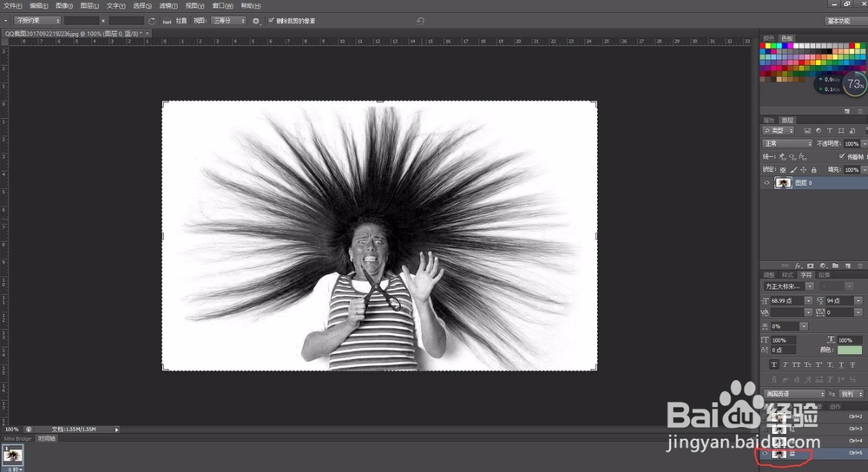Pick the red swatch in the first row
Screen dimensions: 868x472
point(762,45)
